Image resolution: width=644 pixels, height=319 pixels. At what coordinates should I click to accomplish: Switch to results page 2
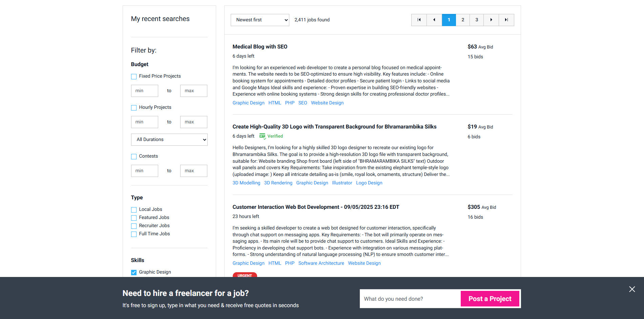click(462, 20)
